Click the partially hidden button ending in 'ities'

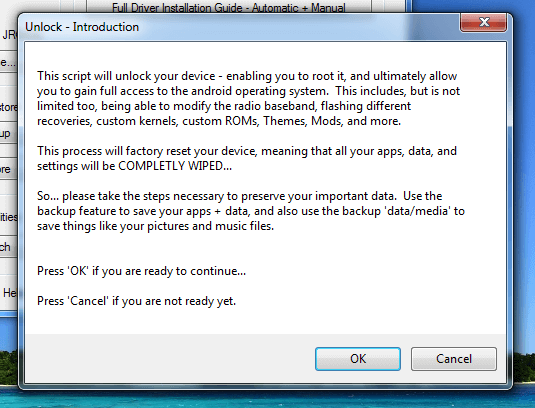point(9,217)
